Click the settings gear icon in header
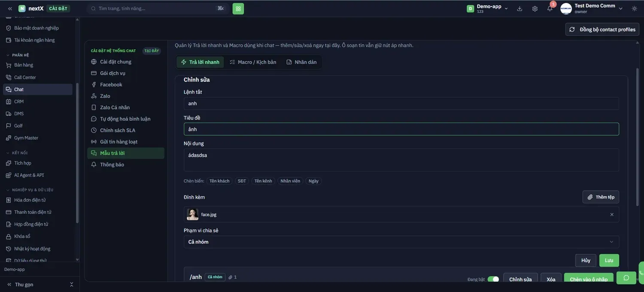 535,9
